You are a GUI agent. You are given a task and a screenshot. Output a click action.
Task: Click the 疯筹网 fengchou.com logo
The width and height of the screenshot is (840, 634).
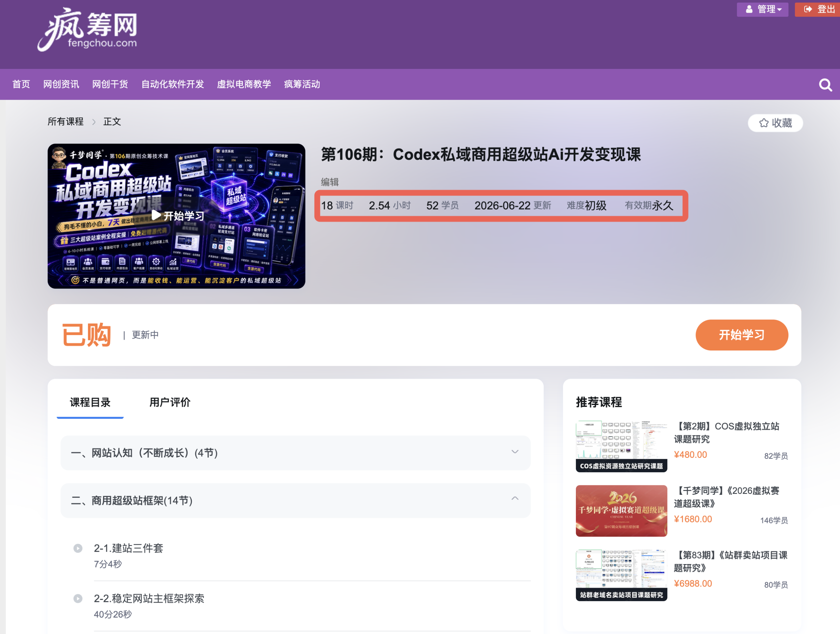[87, 29]
